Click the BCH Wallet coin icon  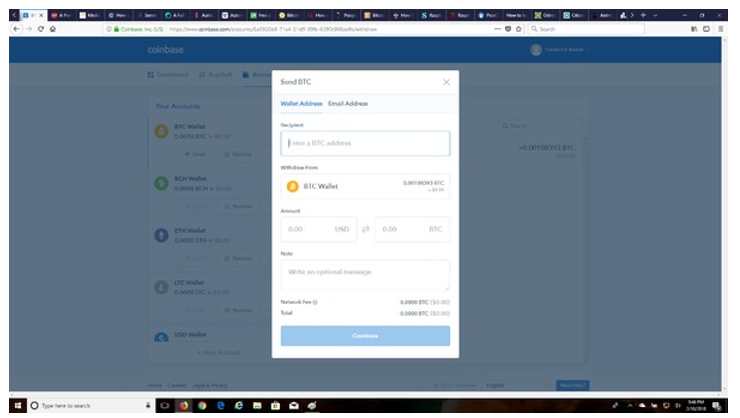coord(161,183)
